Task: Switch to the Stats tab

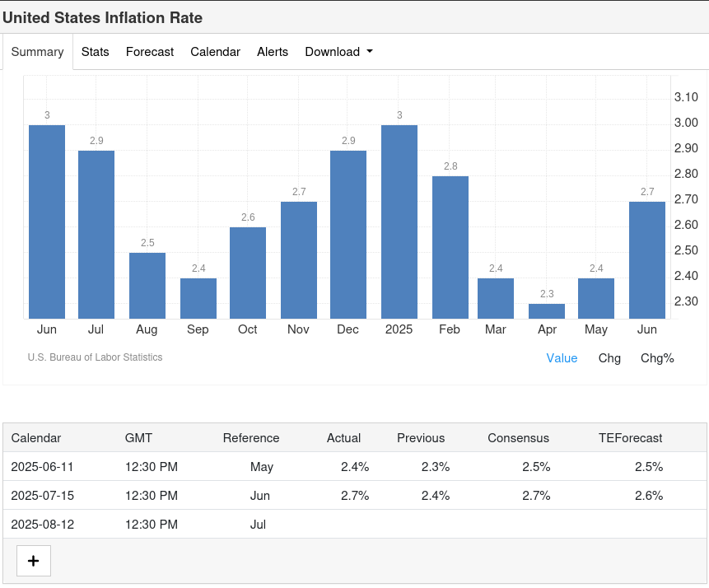Action: 95,52
